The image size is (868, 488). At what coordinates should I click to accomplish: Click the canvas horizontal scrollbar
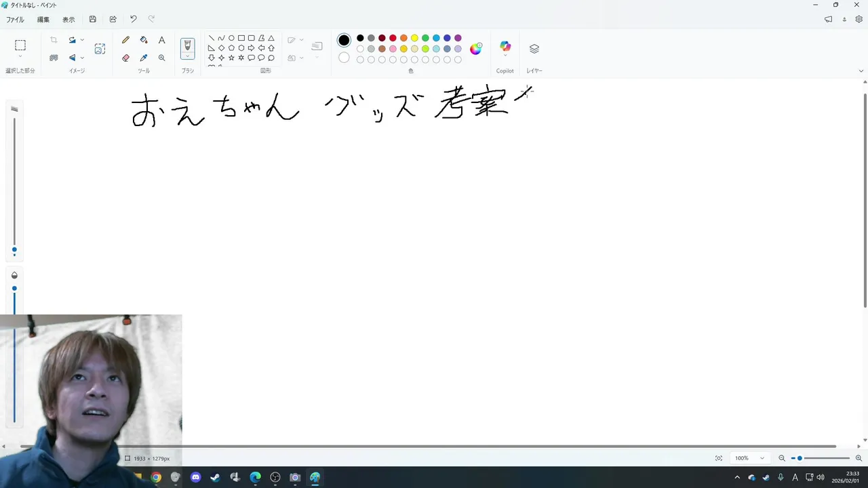(x=427, y=446)
